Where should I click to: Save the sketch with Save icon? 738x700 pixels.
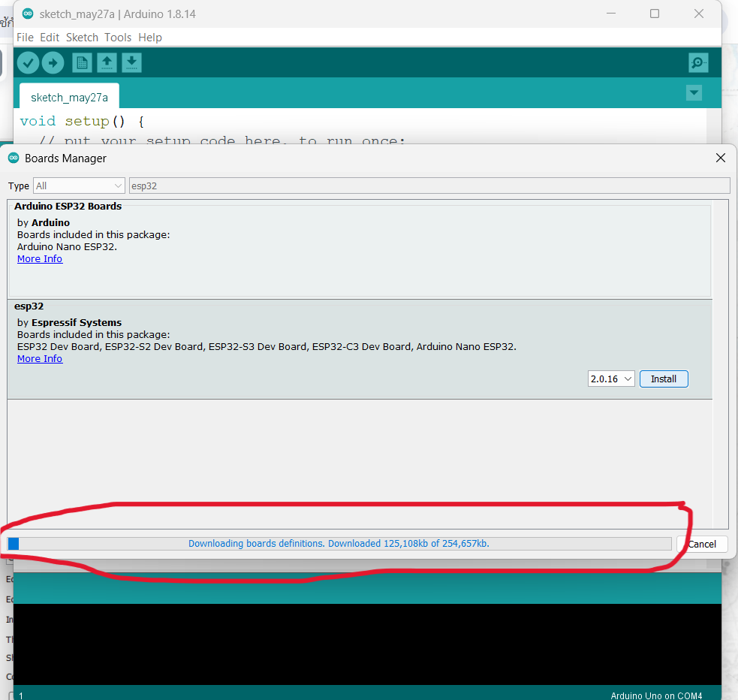click(132, 62)
